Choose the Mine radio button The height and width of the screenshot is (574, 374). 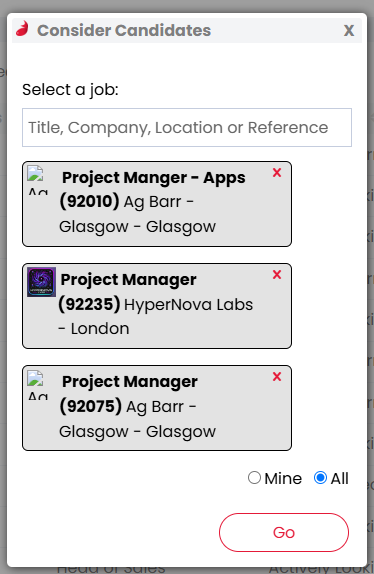click(x=254, y=478)
